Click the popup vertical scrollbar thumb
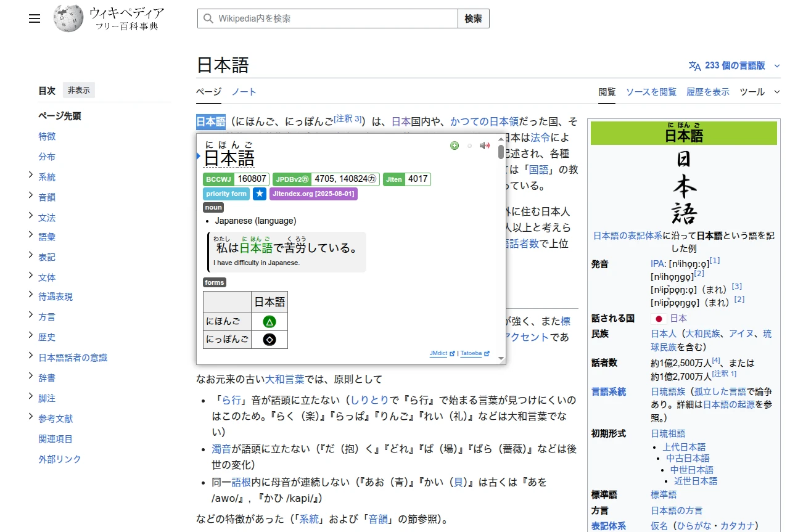This screenshot has height=532, width=790. [x=501, y=150]
